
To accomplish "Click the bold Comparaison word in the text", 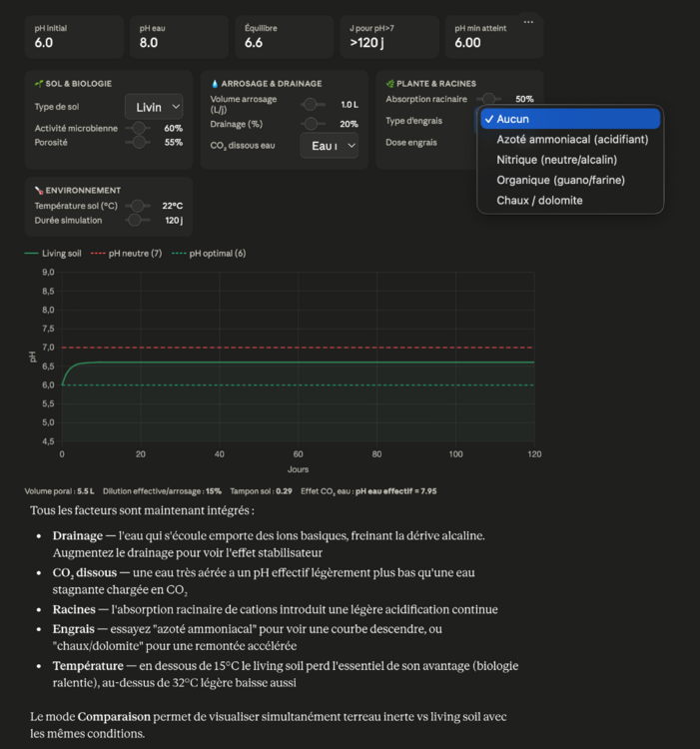I will 114,717.
